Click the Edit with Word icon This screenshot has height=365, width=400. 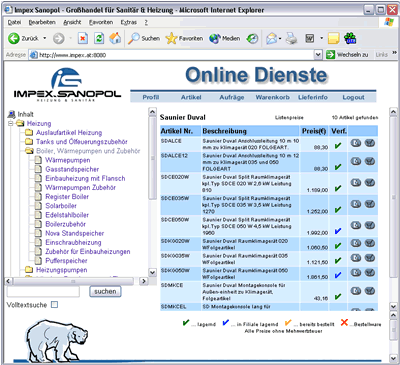pos(310,39)
